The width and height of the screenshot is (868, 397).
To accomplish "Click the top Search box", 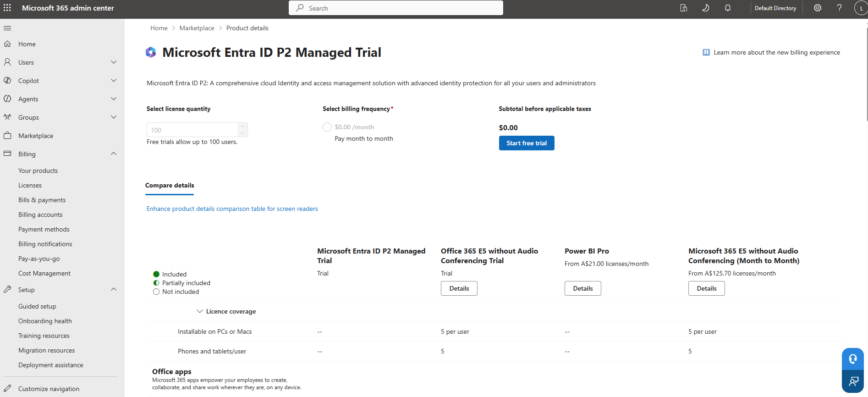I will (396, 8).
